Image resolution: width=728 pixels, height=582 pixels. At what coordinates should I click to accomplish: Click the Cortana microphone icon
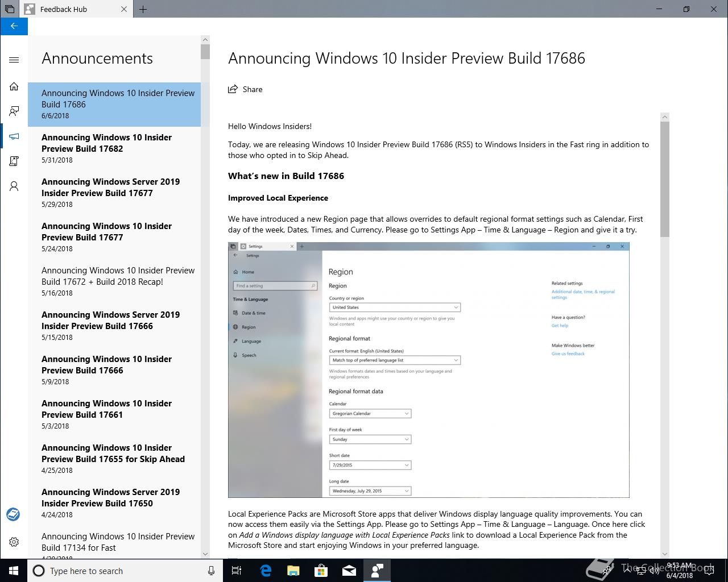[211, 571]
